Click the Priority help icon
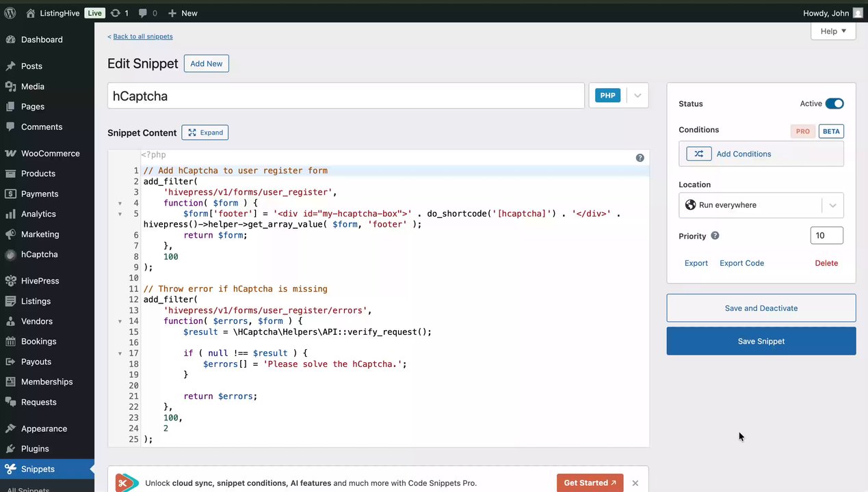This screenshot has height=492, width=868. click(715, 236)
